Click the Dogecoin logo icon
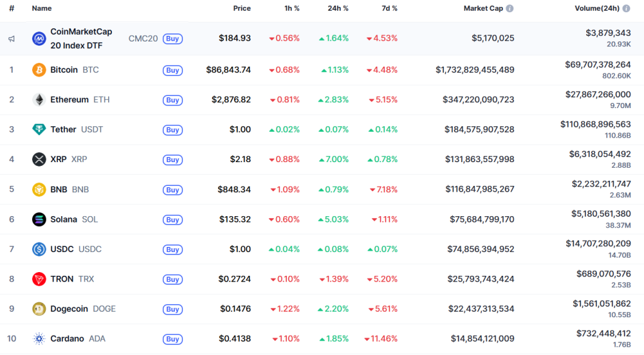 39,309
